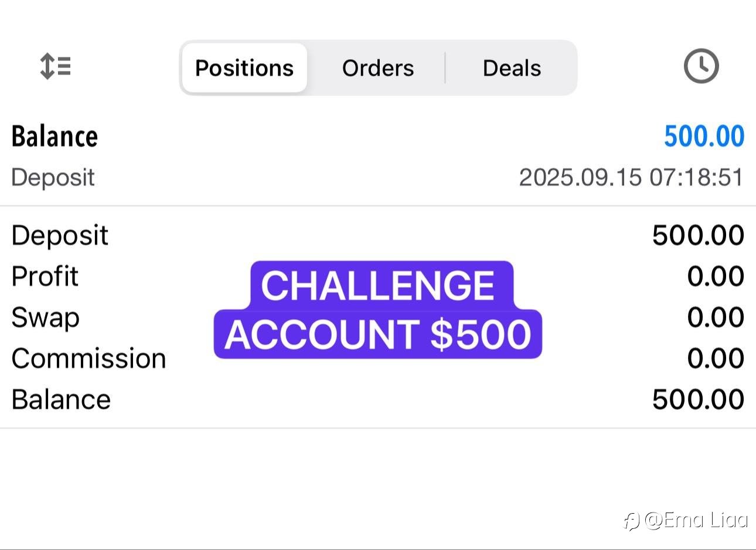This screenshot has height=550, width=756.
Task: Tap the Profit summary row label
Action: tap(45, 276)
